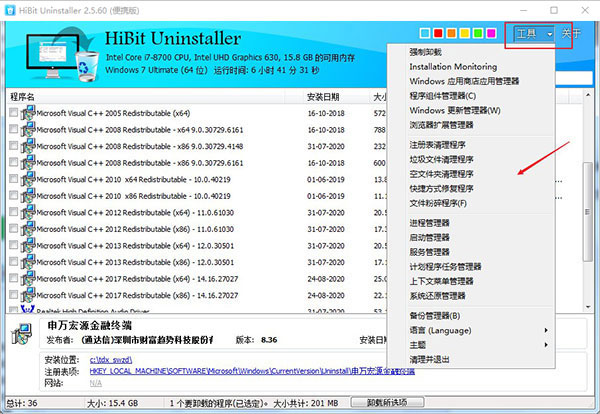Screen dimensions: 600x414
Task: Check Visual C++ 2017 Redistributable (x86) checkbox
Action: click(x=13, y=295)
